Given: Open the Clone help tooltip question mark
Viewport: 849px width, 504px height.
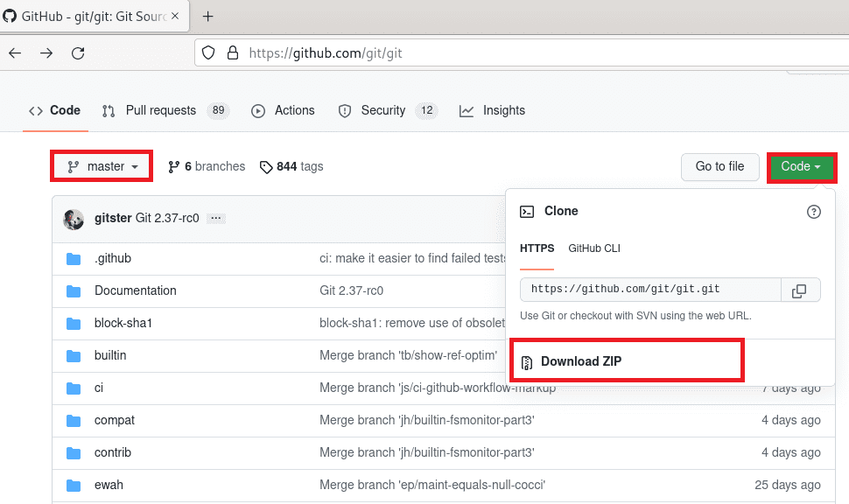Looking at the screenshot, I should tap(814, 212).
